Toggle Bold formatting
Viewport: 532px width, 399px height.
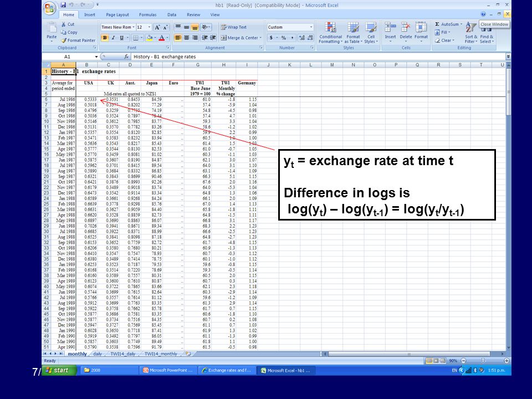pyautogui.click(x=105, y=38)
